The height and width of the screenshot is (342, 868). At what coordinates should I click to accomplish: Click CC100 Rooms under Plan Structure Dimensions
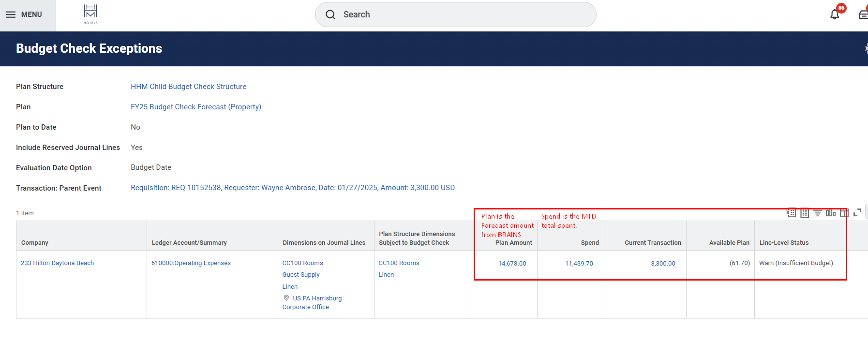[x=399, y=263]
